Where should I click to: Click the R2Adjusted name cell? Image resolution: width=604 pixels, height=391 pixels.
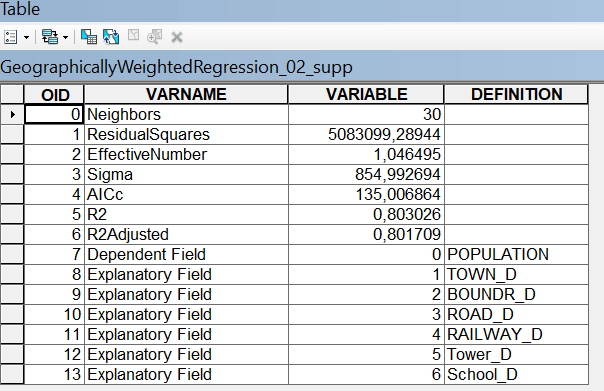coord(186,235)
